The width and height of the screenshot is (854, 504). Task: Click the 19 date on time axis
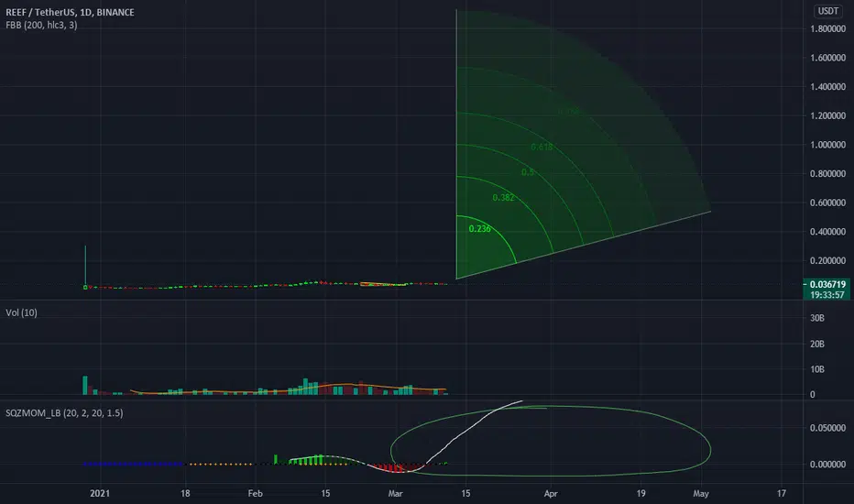click(x=640, y=494)
